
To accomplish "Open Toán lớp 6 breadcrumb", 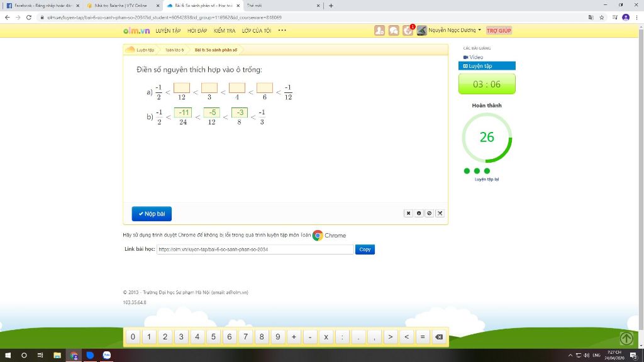I will click(x=175, y=50).
